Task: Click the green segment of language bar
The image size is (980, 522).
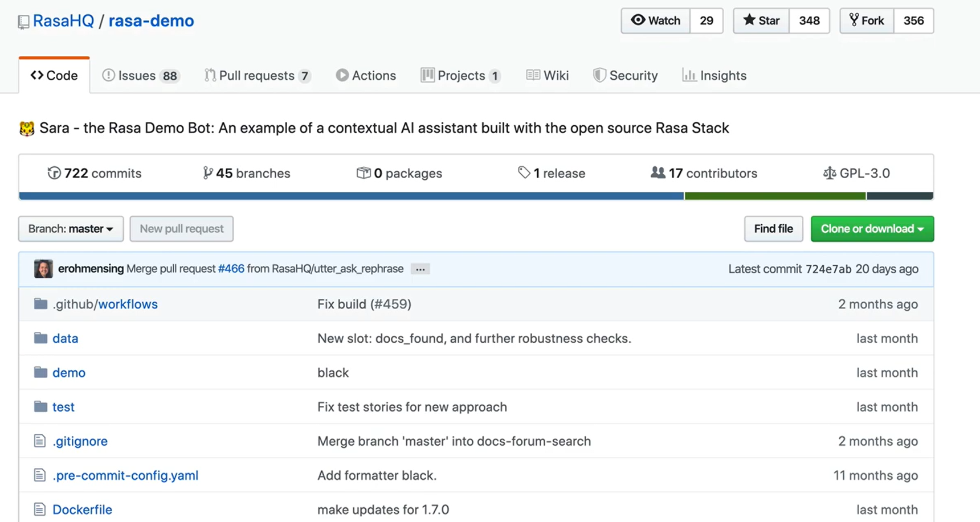Action: point(775,196)
